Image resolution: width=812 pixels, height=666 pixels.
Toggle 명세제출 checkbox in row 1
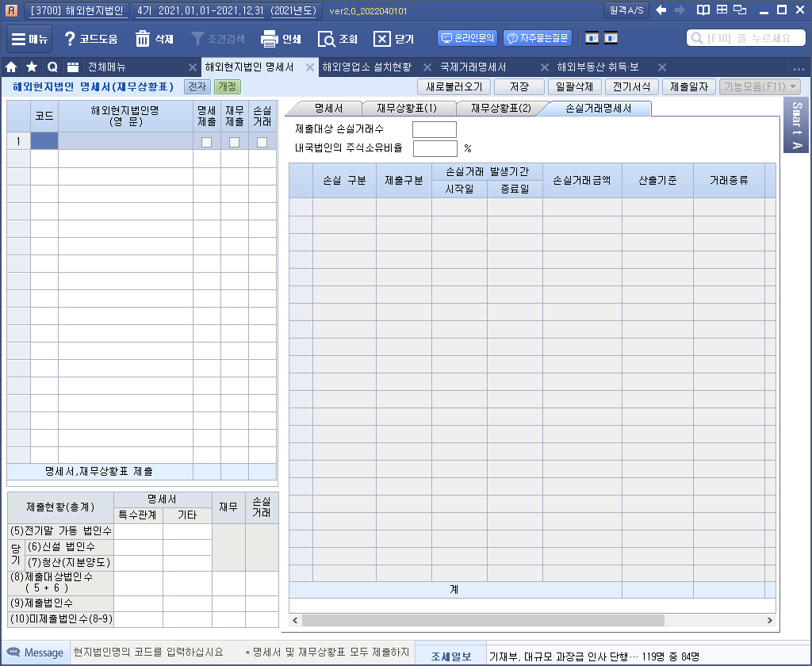pyautogui.click(x=207, y=142)
